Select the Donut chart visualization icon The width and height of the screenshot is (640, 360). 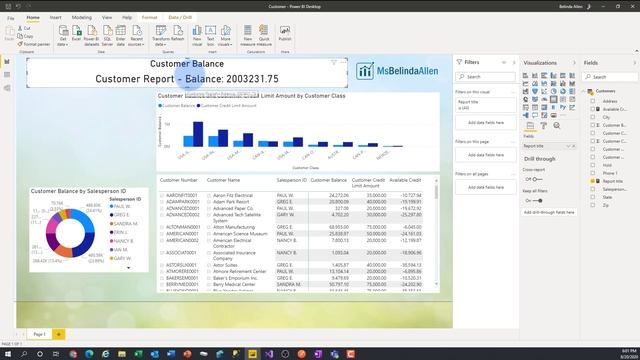[563, 91]
